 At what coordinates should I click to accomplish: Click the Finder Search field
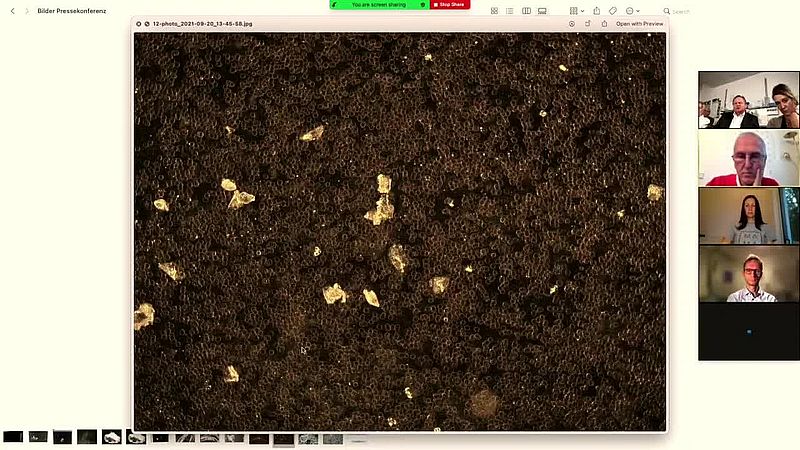click(680, 11)
